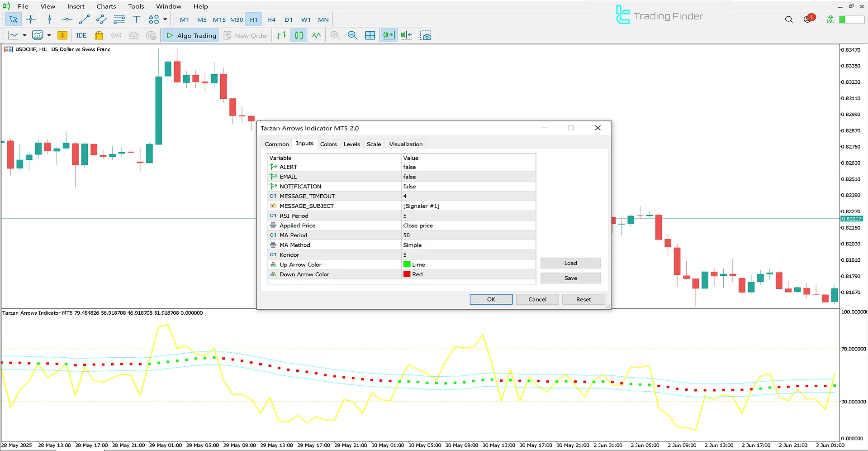The height and width of the screenshot is (451, 868).
Task: Disable chart auto-scroll
Action: coord(389,35)
